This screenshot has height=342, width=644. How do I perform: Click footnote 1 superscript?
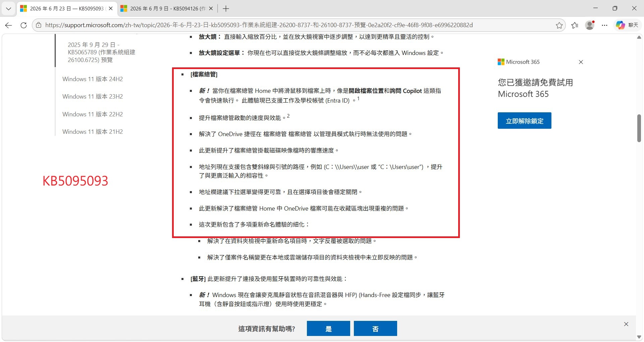point(358,99)
